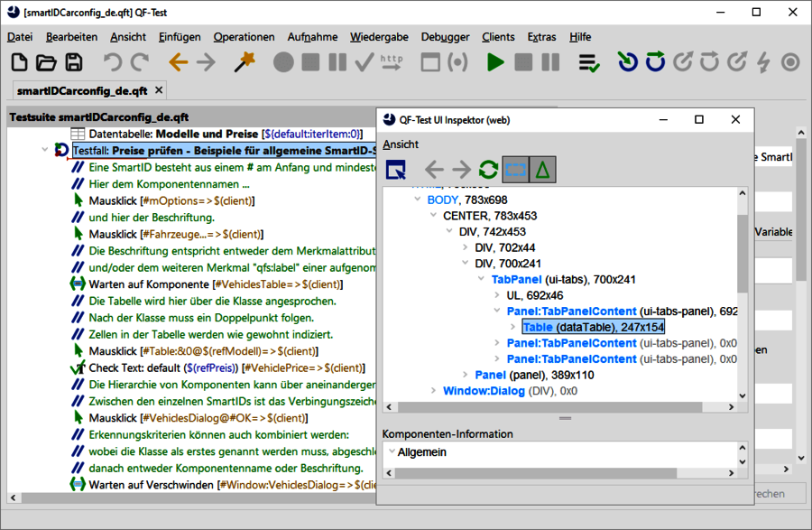812x530 pixels.
Task: Stop recording with the gray square
Action: point(310,62)
